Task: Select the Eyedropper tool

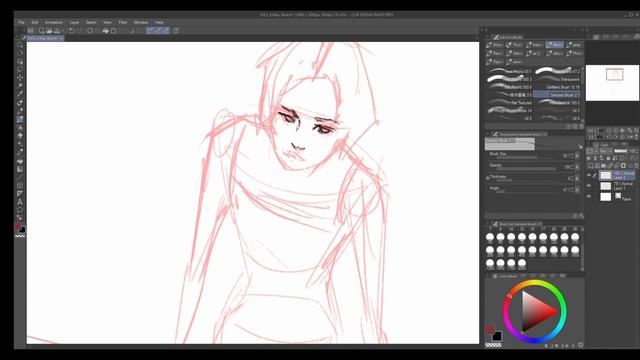Action: click(x=20, y=94)
